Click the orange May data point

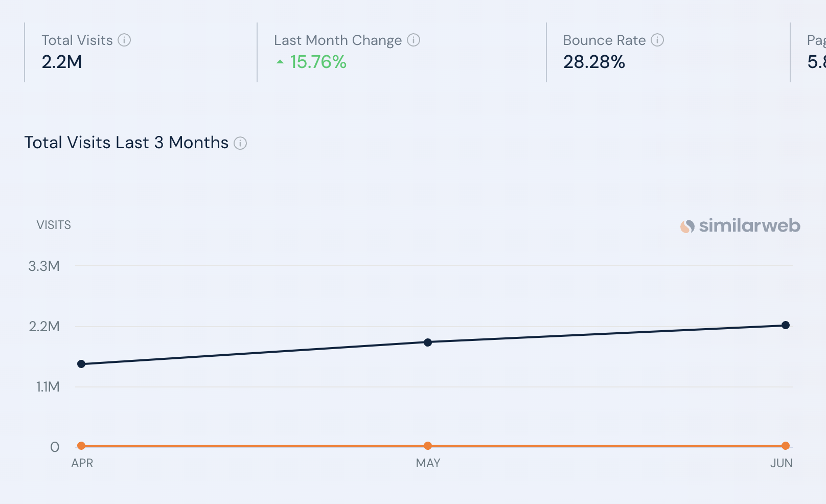[x=428, y=446]
